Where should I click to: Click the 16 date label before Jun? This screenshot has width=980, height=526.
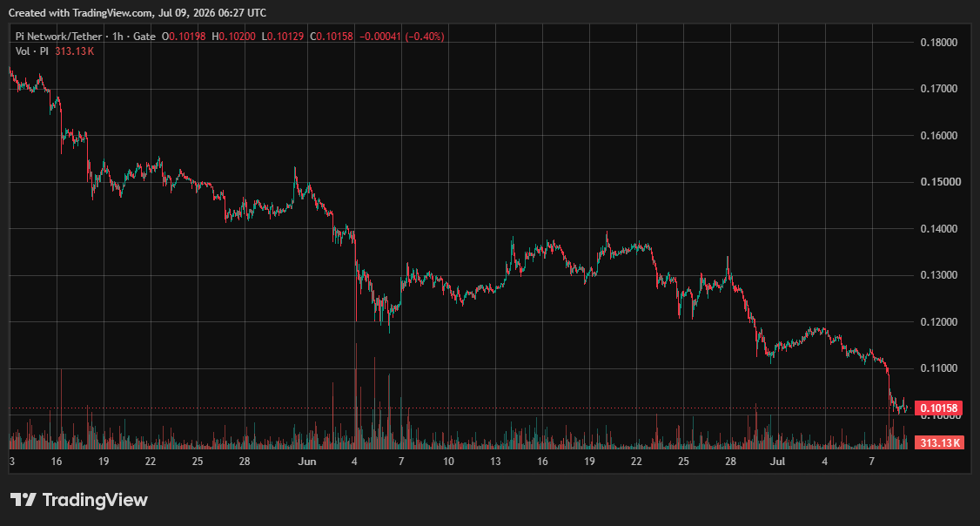click(57, 462)
